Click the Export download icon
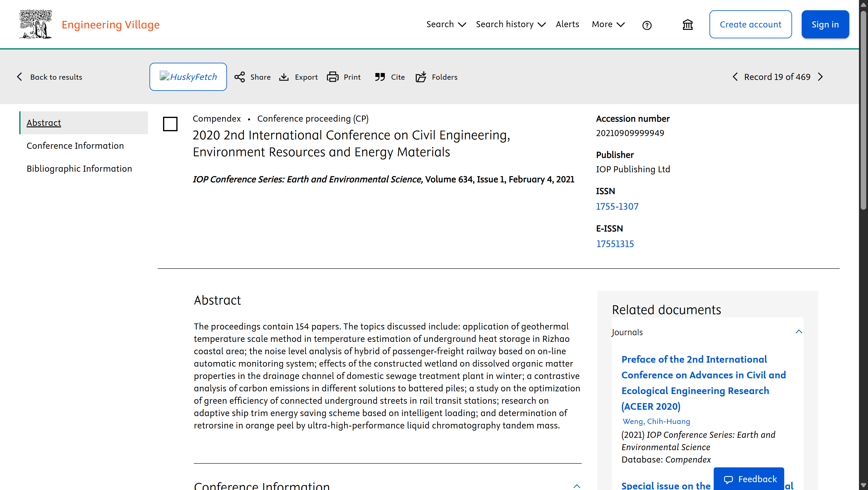The width and height of the screenshot is (868, 490). 284,77
